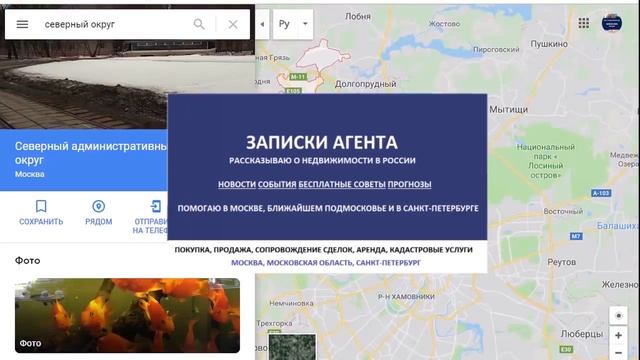Clear search with the X icon
This screenshot has height=360, width=640.
pos(233,24)
